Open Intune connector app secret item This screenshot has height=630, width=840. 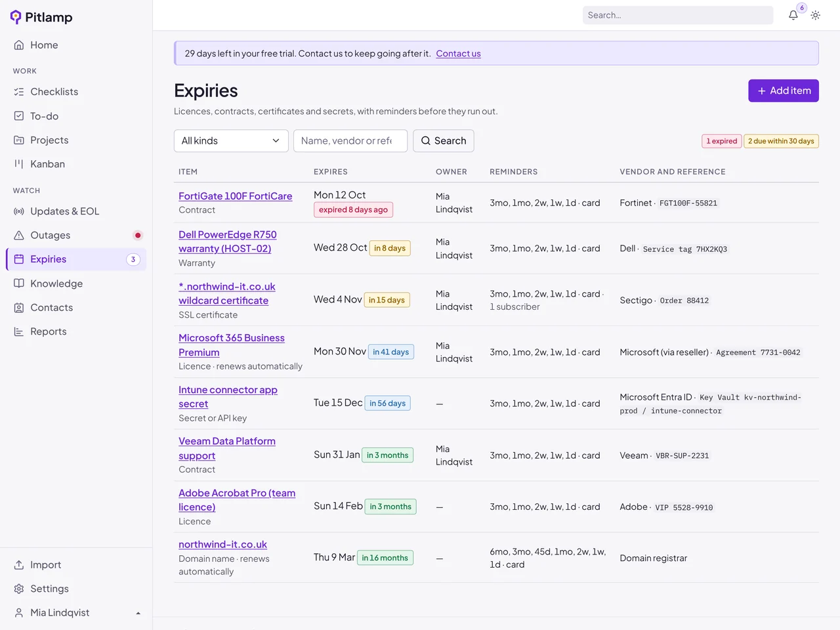point(228,397)
